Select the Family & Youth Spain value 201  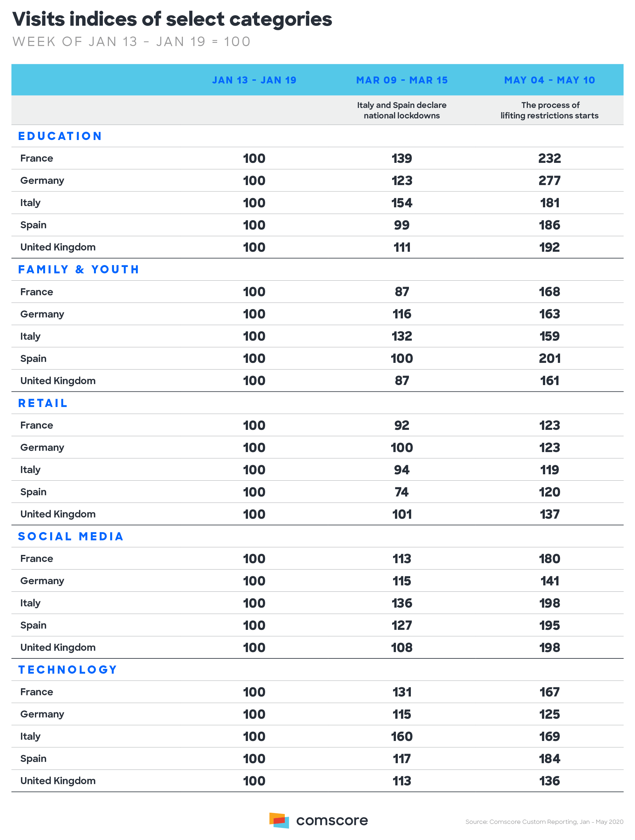click(550, 358)
